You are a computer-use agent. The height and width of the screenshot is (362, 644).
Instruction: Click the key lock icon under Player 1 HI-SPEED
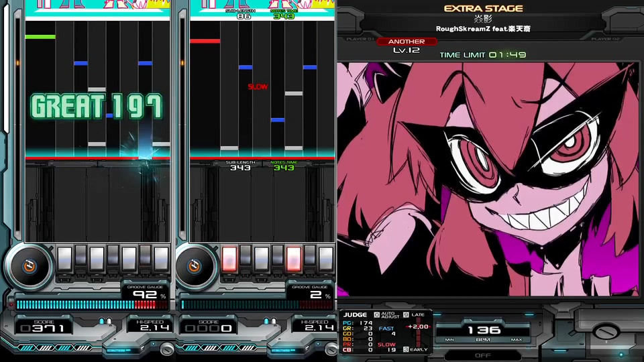point(167,349)
